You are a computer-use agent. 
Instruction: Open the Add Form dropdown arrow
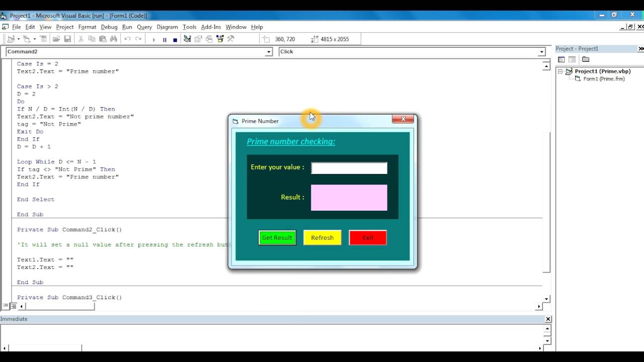pyautogui.click(x=34, y=39)
